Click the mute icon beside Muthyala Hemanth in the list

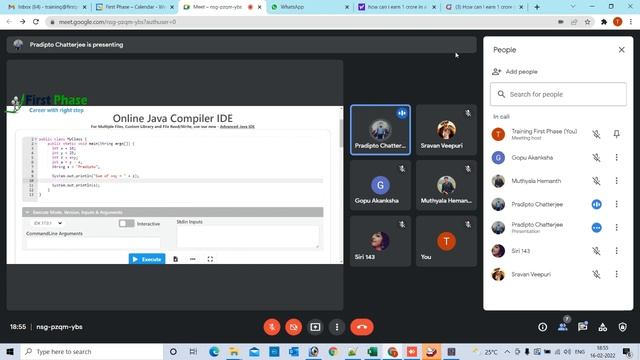(x=596, y=181)
